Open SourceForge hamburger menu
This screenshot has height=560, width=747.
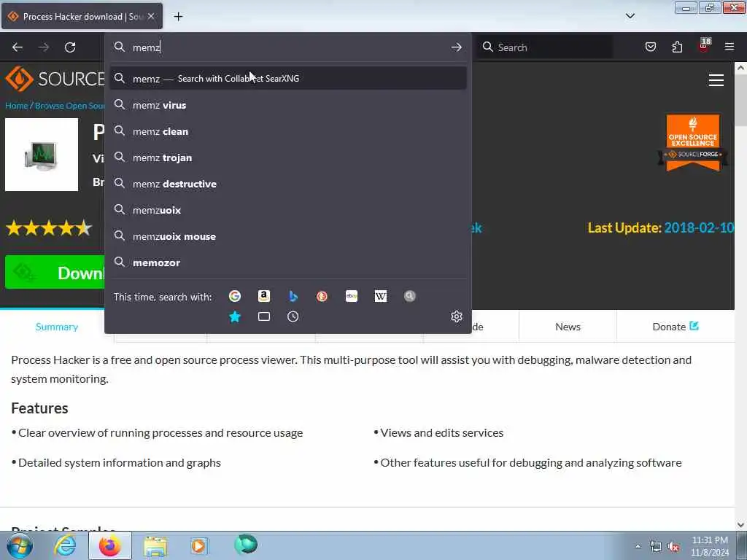click(x=716, y=80)
